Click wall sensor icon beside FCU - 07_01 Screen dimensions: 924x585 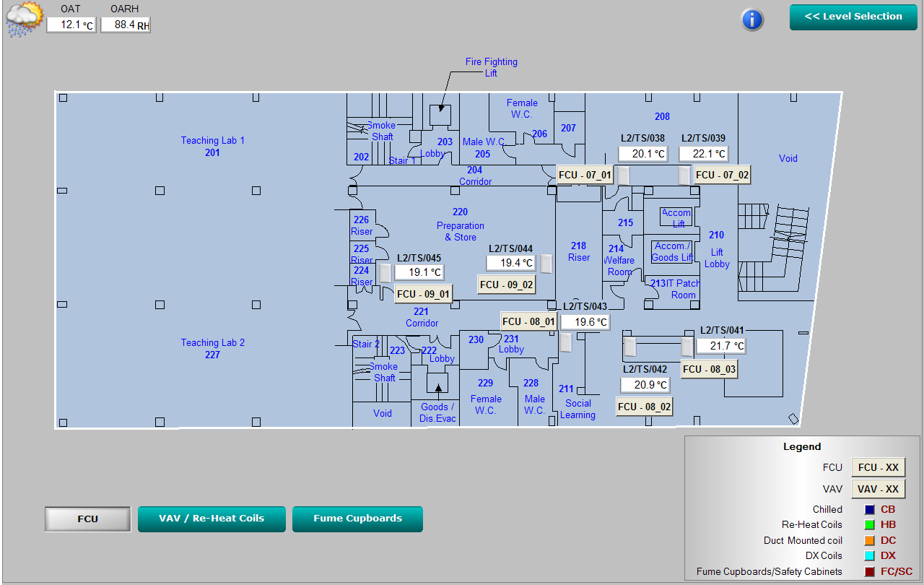[x=623, y=175]
